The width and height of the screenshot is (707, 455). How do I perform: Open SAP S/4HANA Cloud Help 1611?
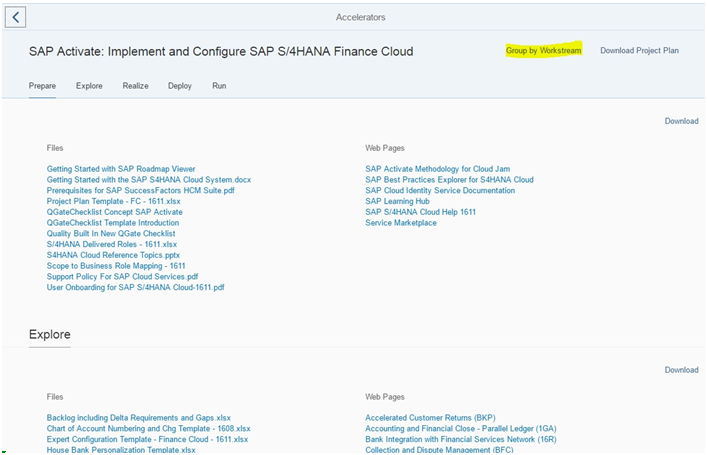[x=420, y=212]
